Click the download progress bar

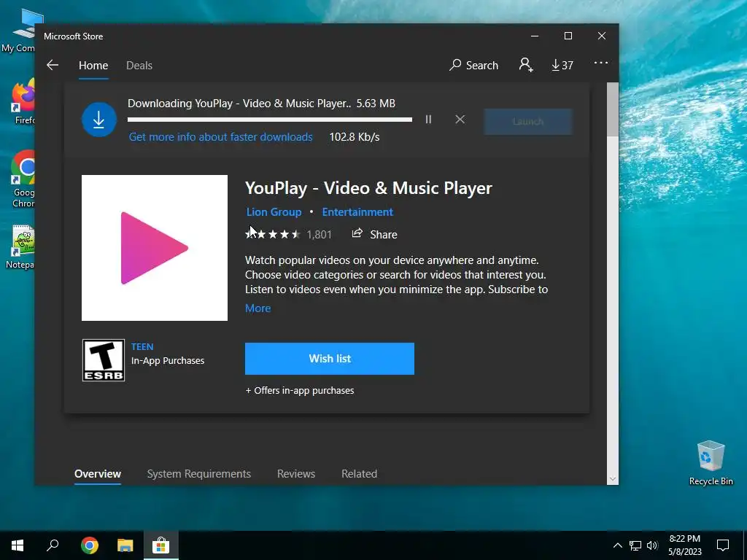(x=270, y=120)
